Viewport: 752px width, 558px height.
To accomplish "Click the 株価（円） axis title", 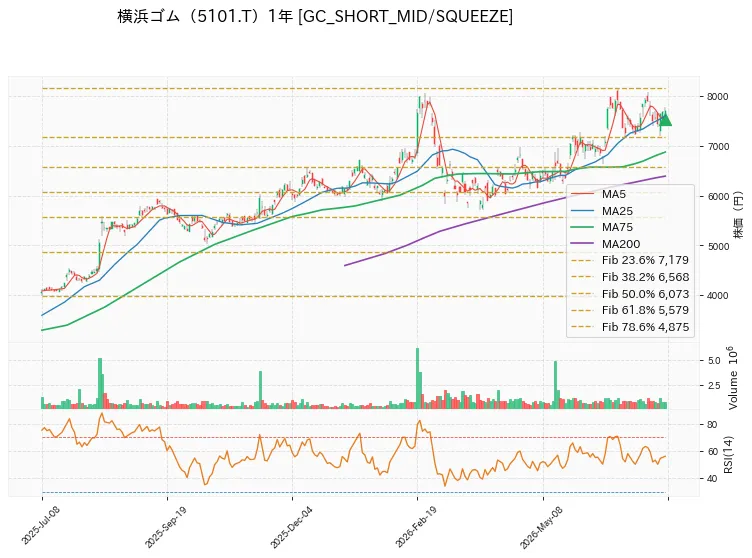I will [738, 215].
